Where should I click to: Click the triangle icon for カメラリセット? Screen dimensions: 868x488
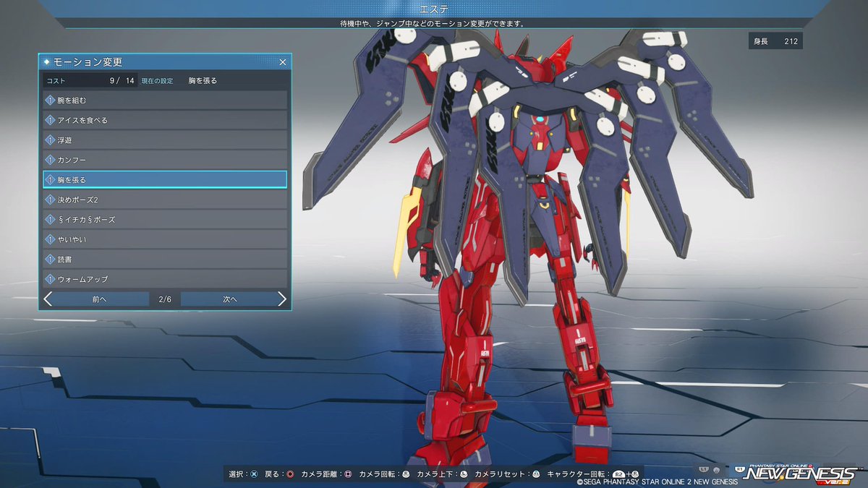point(536,474)
